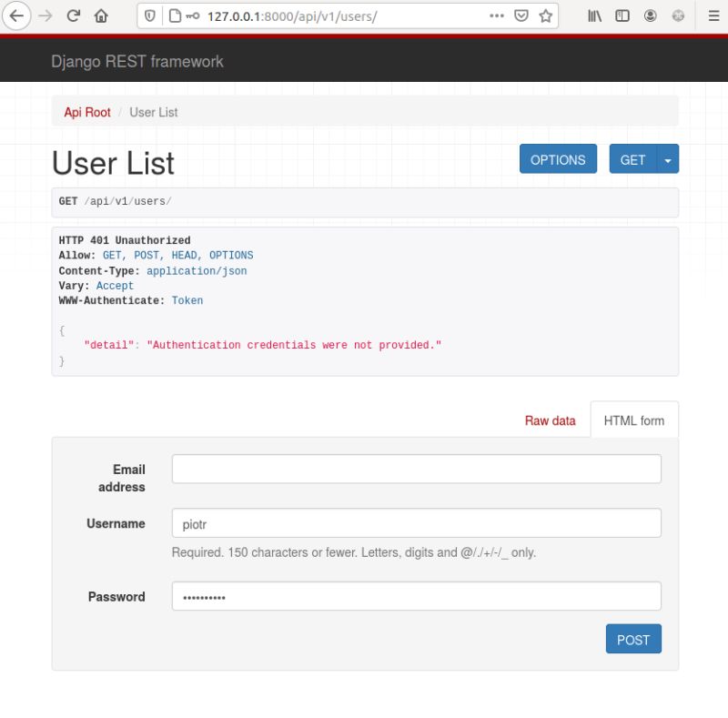Open the Firefox Account icon

coord(648,15)
